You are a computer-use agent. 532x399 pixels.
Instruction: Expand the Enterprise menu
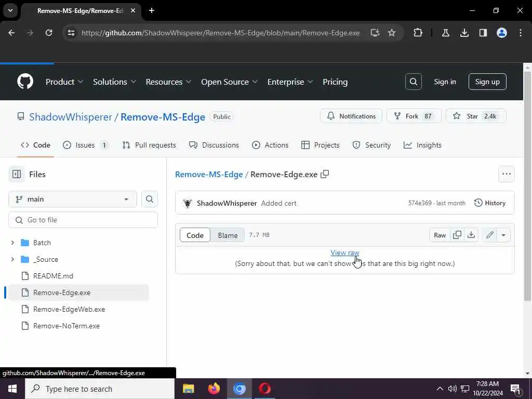pyautogui.click(x=290, y=82)
